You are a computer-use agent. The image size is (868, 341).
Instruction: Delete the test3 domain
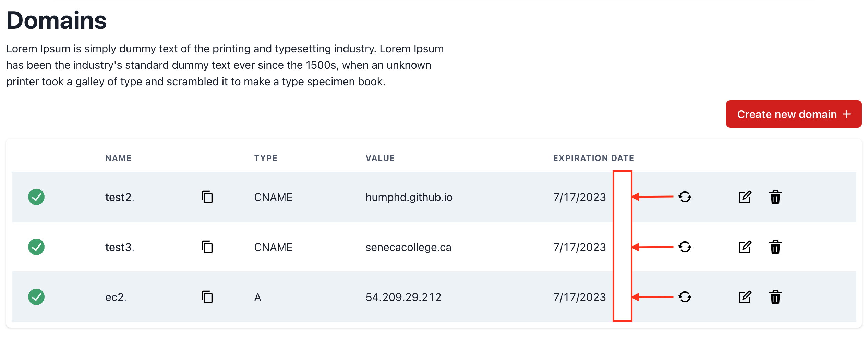(775, 247)
